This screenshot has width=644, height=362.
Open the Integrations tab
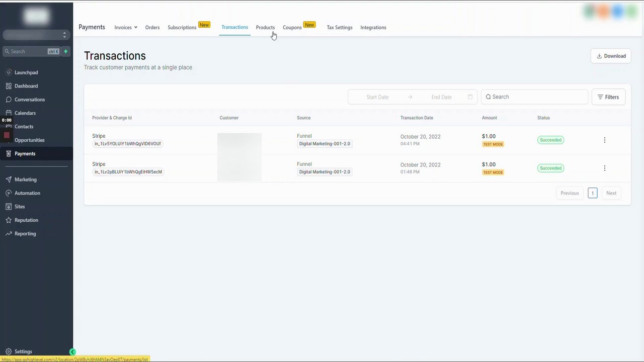click(x=373, y=28)
